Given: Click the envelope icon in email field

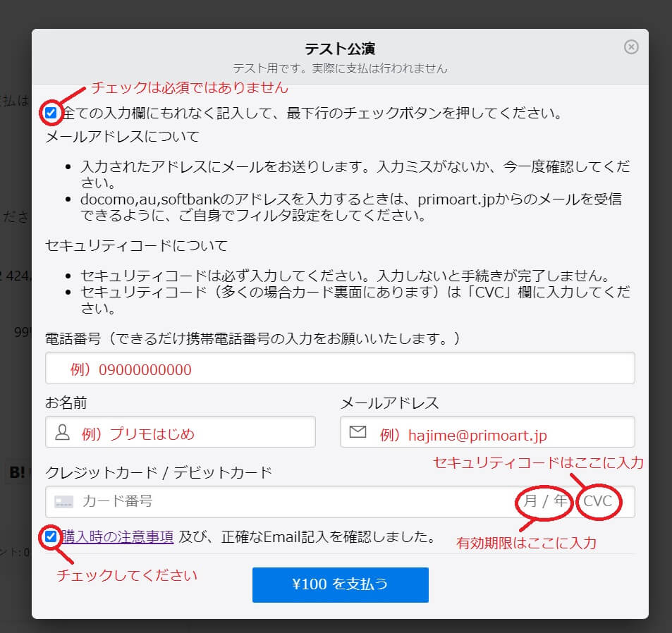Looking at the screenshot, I should click(x=358, y=431).
